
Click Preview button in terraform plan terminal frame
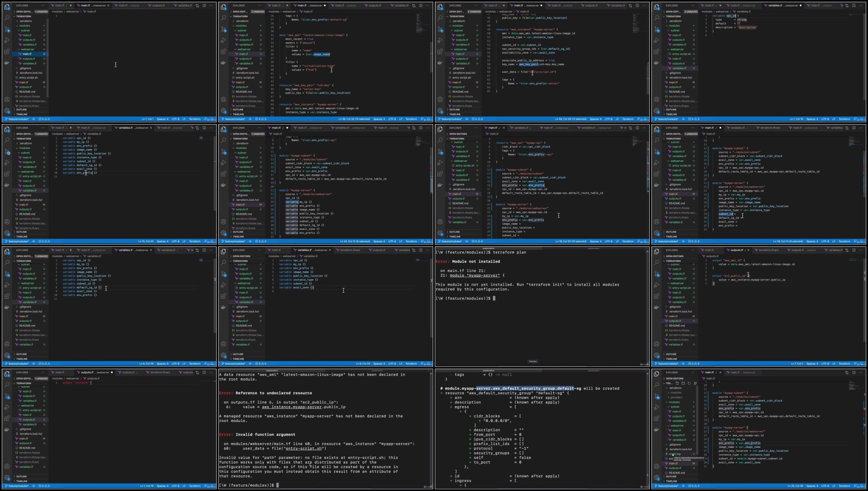[x=533, y=362]
